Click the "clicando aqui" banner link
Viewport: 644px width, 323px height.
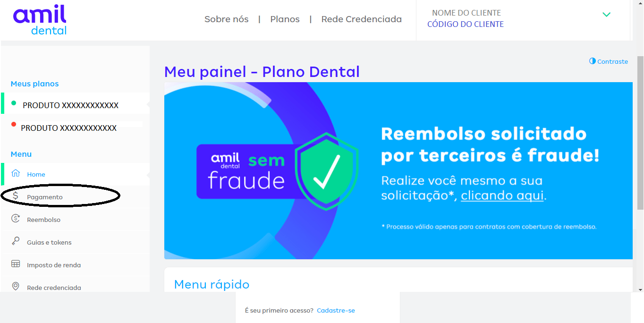[502, 195]
